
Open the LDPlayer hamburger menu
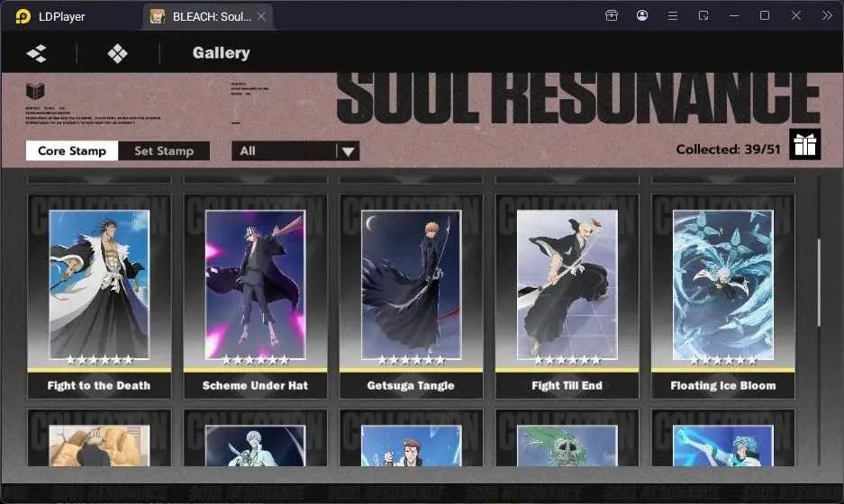tap(672, 15)
